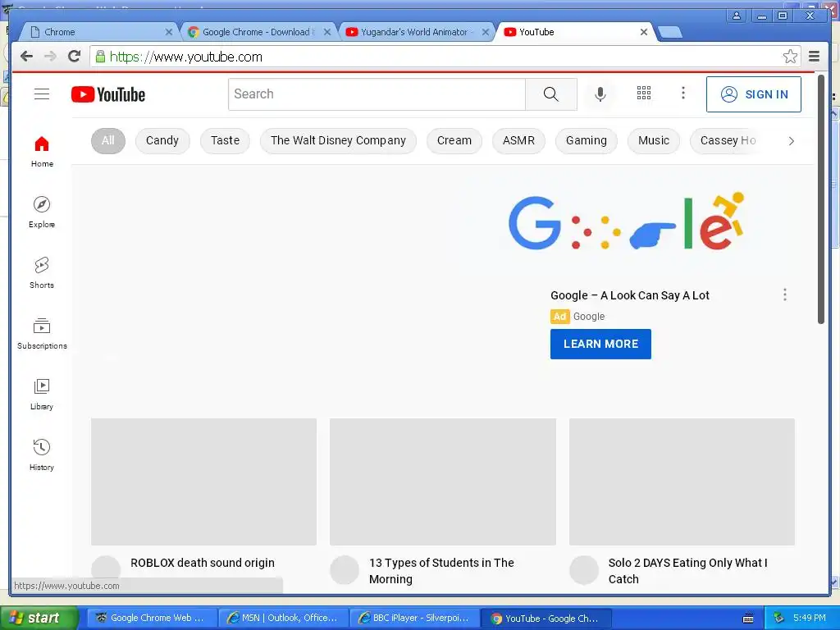The width and height of the screenshot is (840, 630).
Task: Click the search magnifier button
Action: (550, 94)
